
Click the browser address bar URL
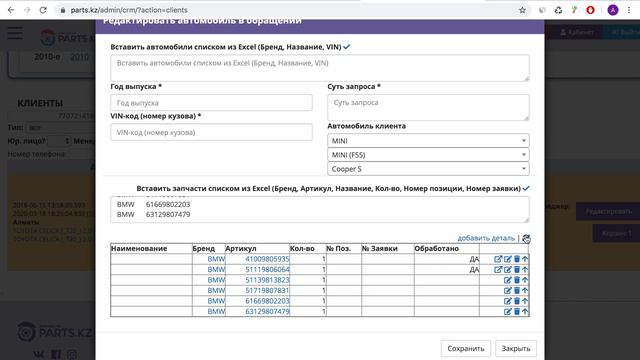point(129,10)
